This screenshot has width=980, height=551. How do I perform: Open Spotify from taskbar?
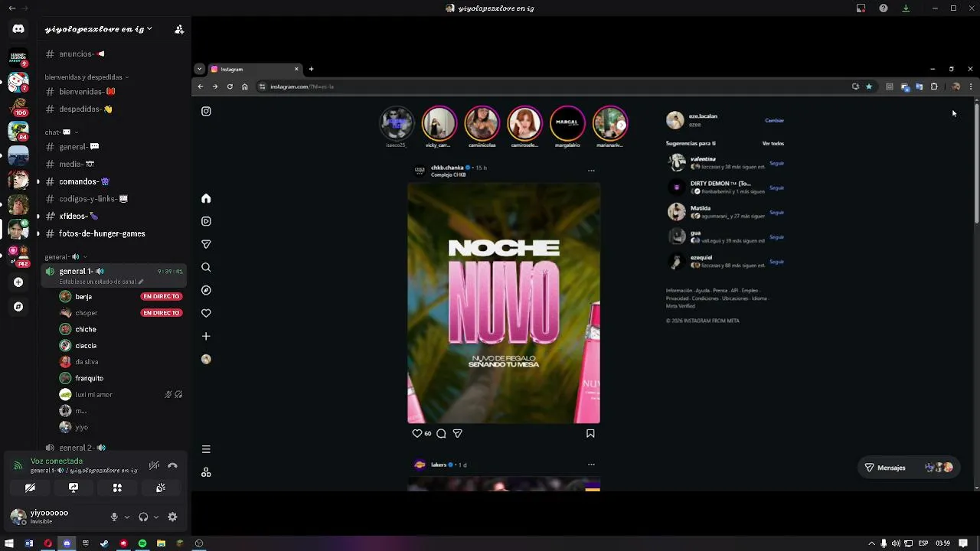(142, 543)
